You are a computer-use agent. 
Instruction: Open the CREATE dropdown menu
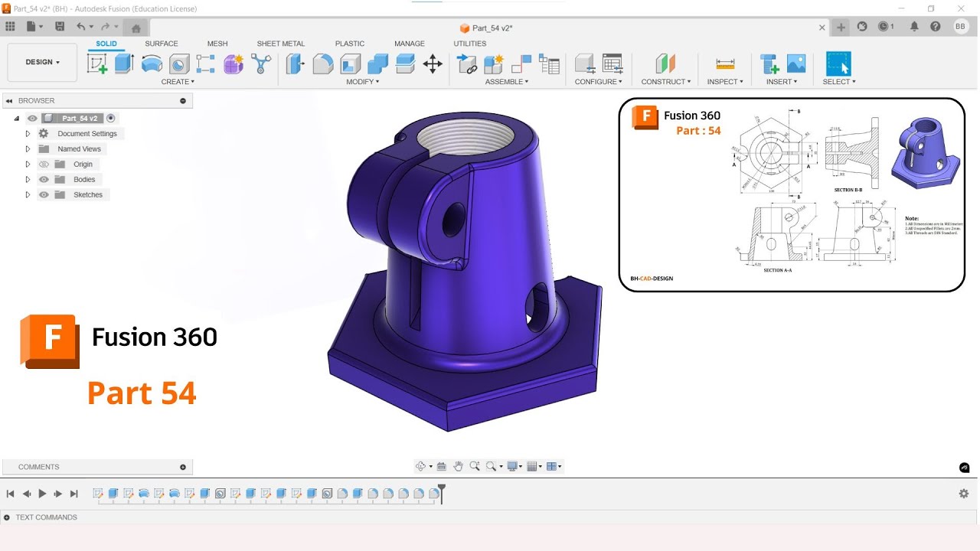point(178,82)
